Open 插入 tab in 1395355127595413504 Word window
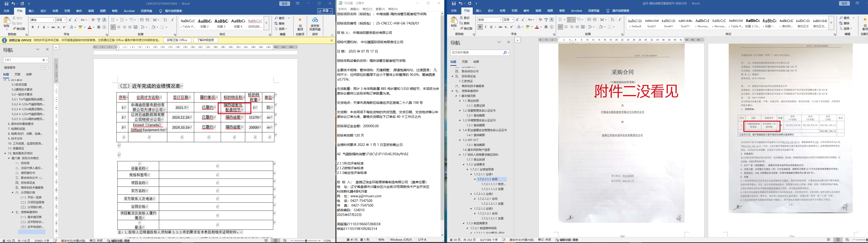Image resolution: width=868 pixels, height=243 pixels. point(31,11)
